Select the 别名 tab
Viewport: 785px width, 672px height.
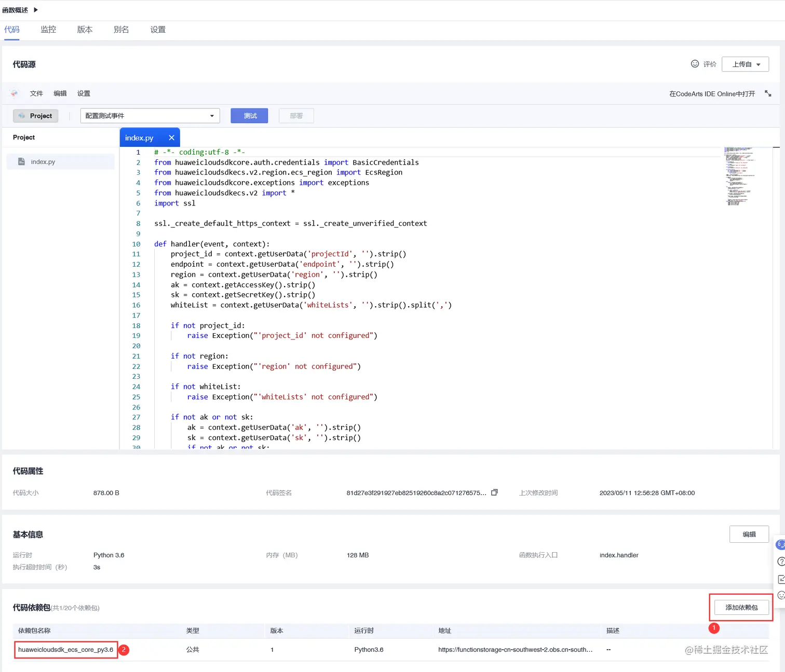(x=121, y=30)
